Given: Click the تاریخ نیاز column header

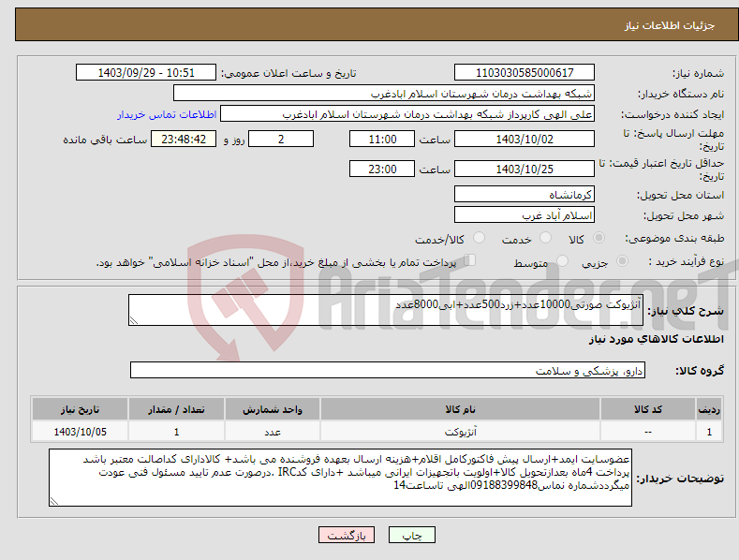Looking at the screenshot, I should pos(81,408).
